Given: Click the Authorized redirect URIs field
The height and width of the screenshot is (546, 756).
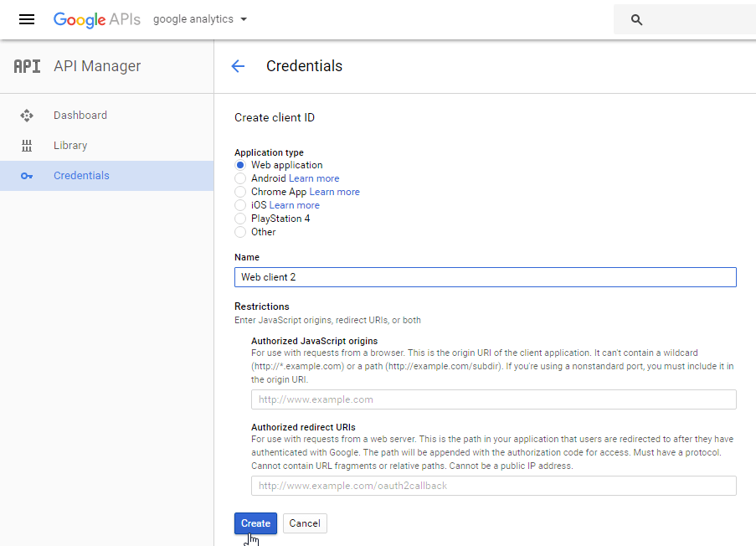Looking at the screenshot, I should click(x=493, y=486).
